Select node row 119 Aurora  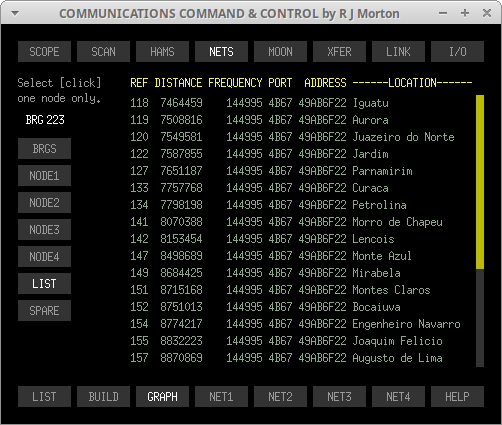(259, 120)
